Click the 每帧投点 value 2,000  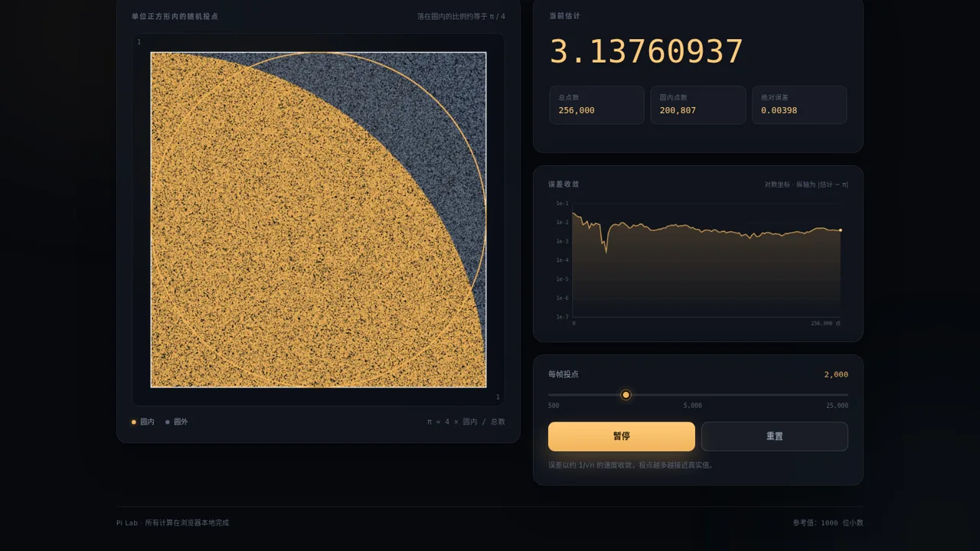[836, 374]
